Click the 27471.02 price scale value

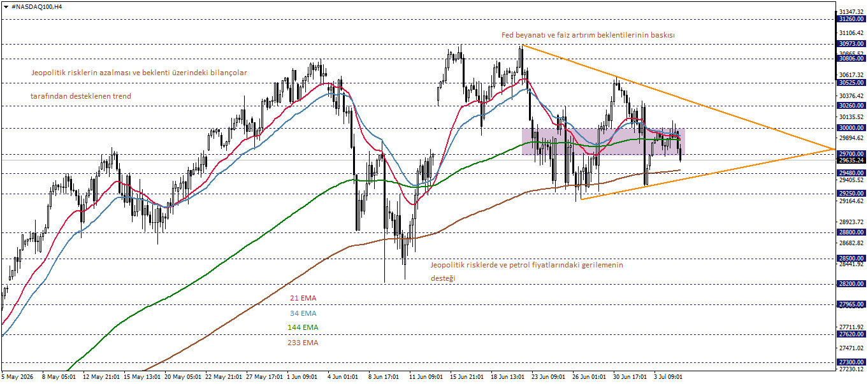851,348
